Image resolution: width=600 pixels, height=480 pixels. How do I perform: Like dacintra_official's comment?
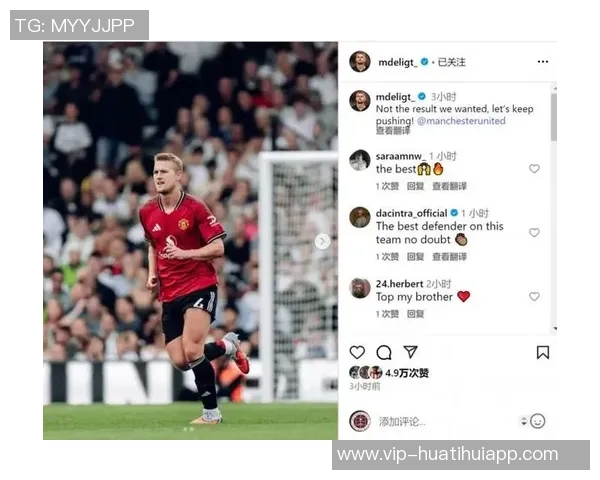click(x=534, y=232)
